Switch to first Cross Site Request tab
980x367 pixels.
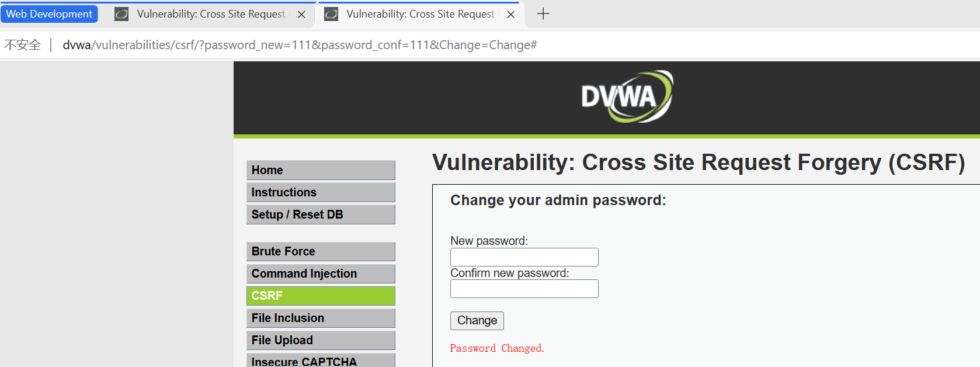pyautogui.click(x=210, y=14)
